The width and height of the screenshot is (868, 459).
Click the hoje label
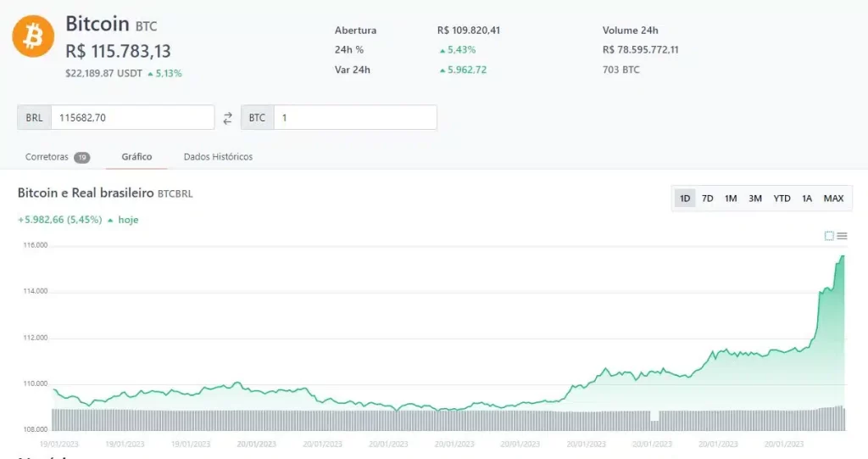128,220
